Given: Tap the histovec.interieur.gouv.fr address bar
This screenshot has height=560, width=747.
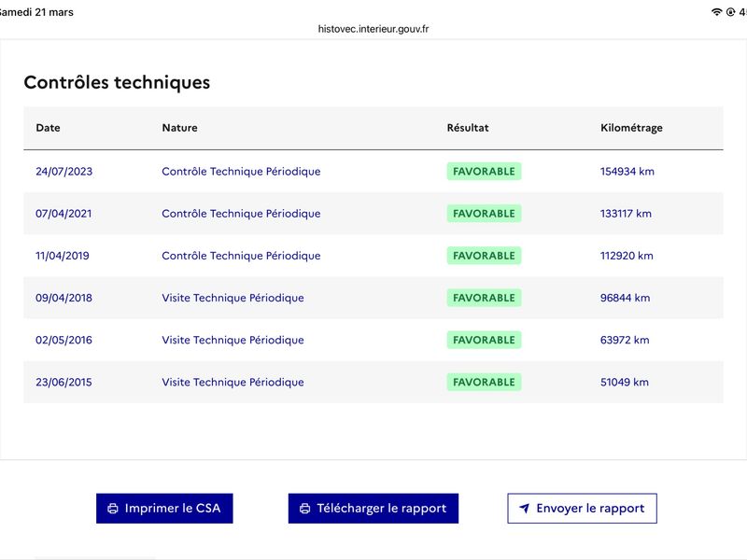Looking at the screenshot, I should [373, 29].
